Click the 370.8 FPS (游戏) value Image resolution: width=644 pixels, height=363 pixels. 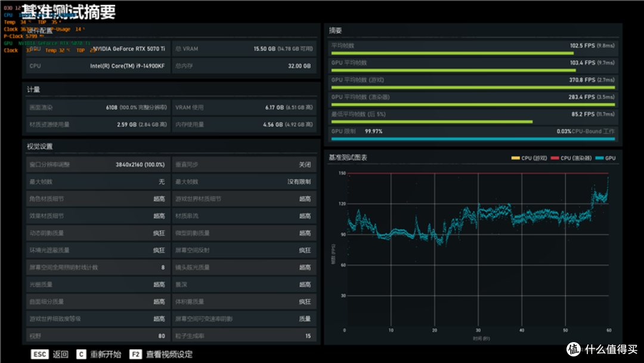click(592, 80)
